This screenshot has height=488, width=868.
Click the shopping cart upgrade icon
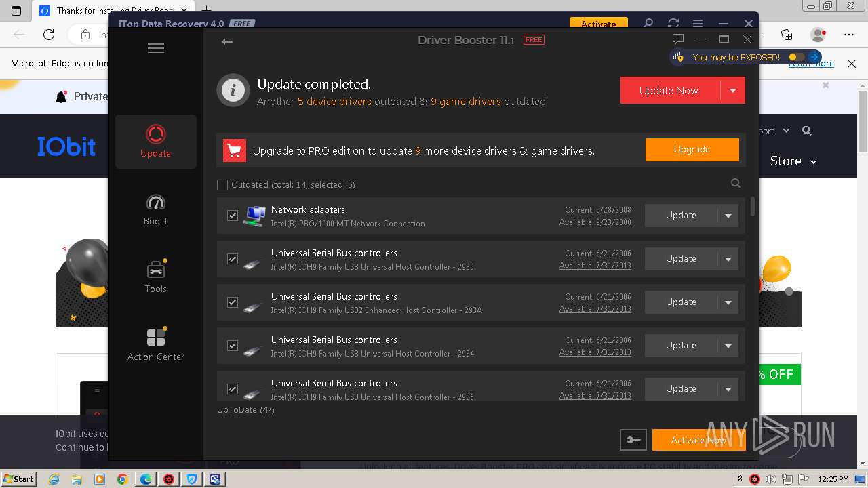(235, 150)
